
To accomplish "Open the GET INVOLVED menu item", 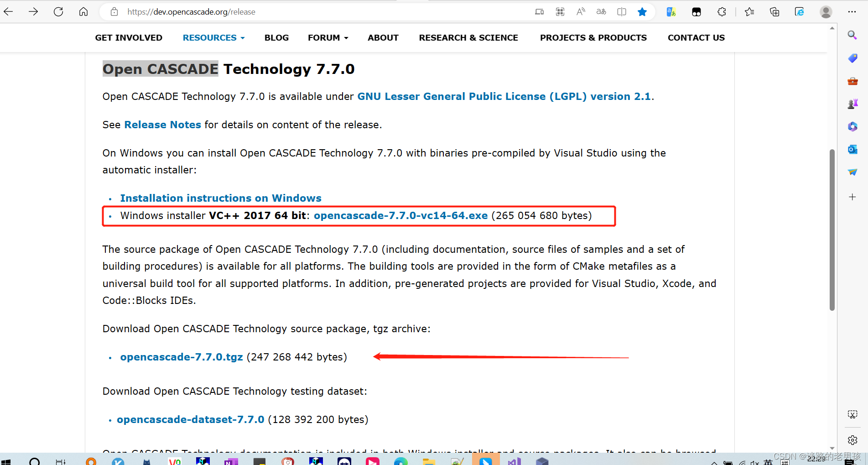I will pos(129,38).
